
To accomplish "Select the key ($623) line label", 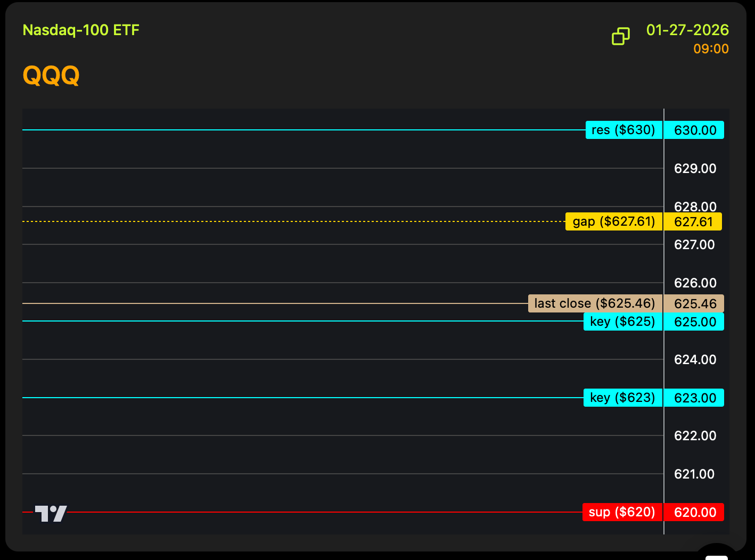I will pos(622,398).
